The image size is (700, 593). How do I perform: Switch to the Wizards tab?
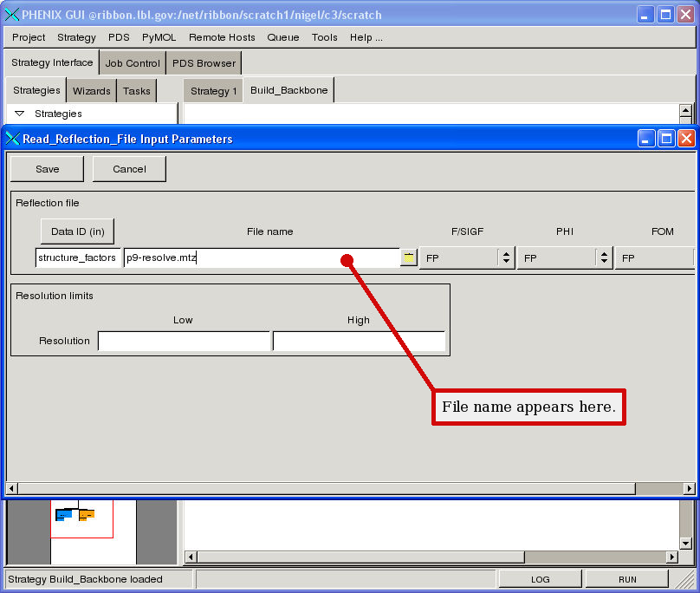point(91,91)
